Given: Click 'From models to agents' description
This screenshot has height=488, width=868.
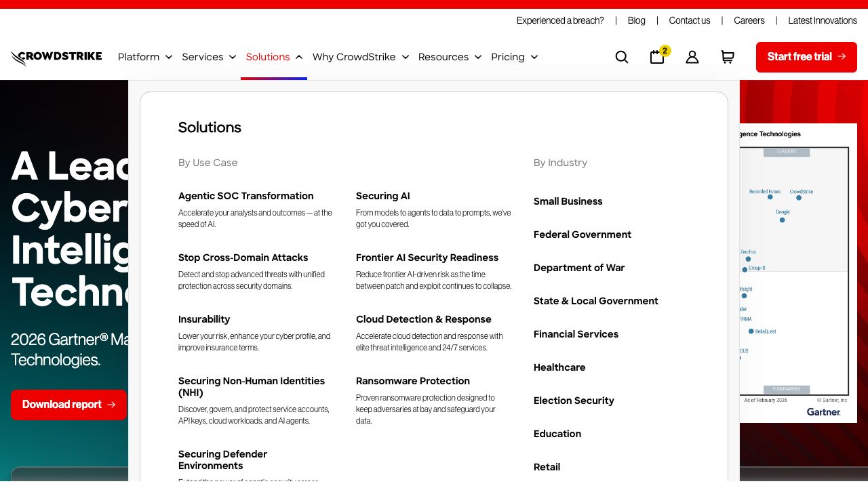Looking at the screenshot, I should (433, 218).
